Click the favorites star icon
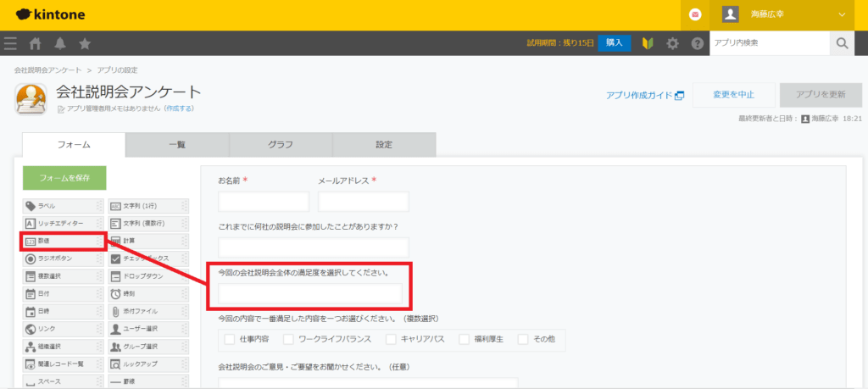The image size is (868, 389). coord(85,43)
